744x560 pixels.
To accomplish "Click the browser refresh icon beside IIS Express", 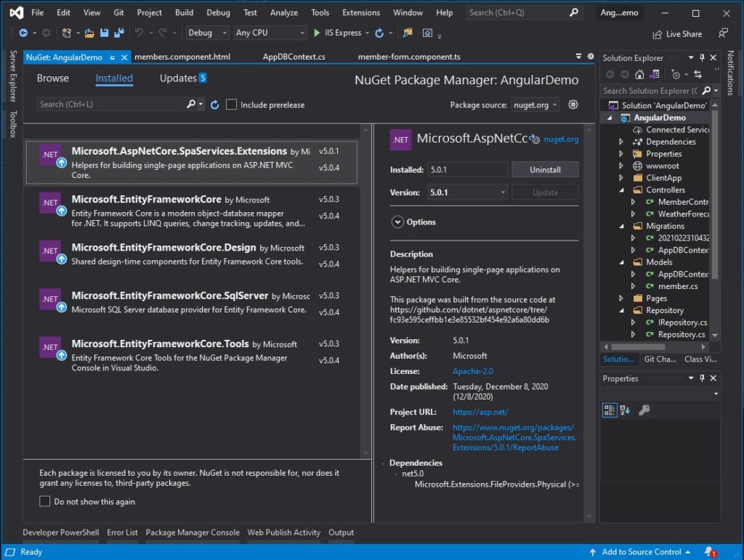I will 379,33.
